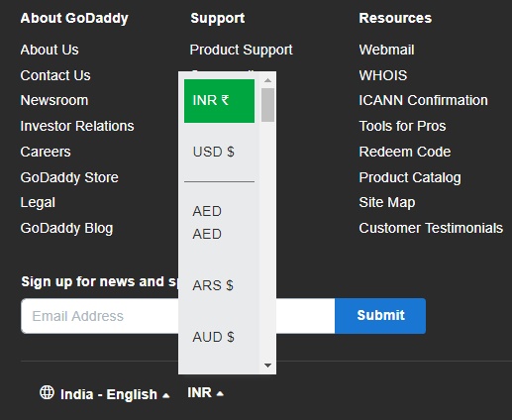Click the currency list scroll up arrow
Viewport: 512px width, 420px height.
[x=267, y=80]
